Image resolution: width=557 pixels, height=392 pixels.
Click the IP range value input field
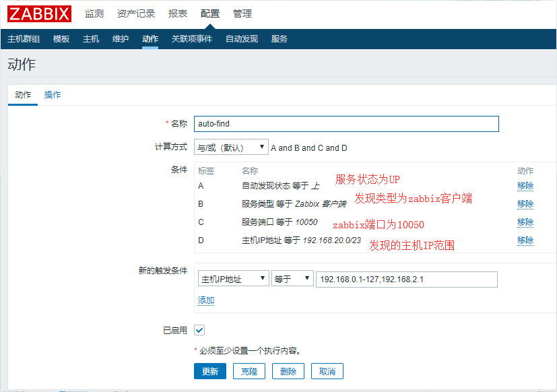tap(406, 279)
